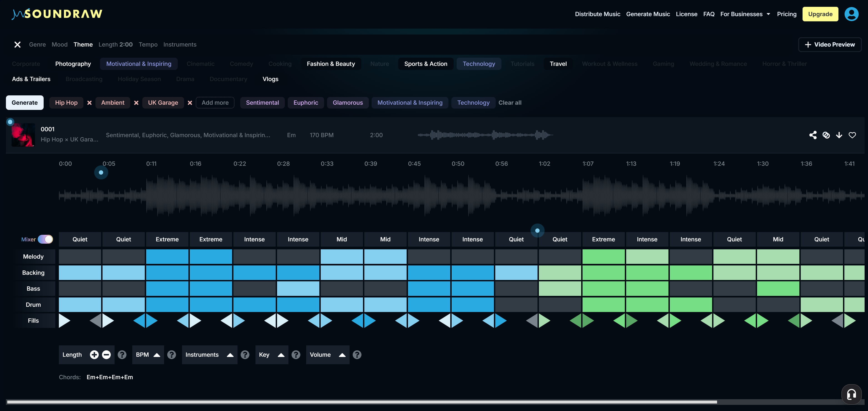Open the help tooltip next to BPM

click(172, 354)
